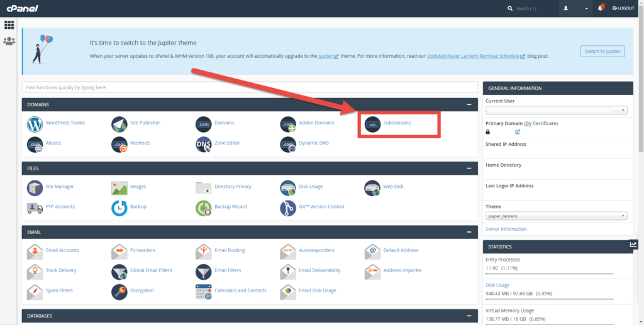This screenshot has height=325, width=644.
Task: Open the User Manager sidebar icon
Action: [9, 41]
